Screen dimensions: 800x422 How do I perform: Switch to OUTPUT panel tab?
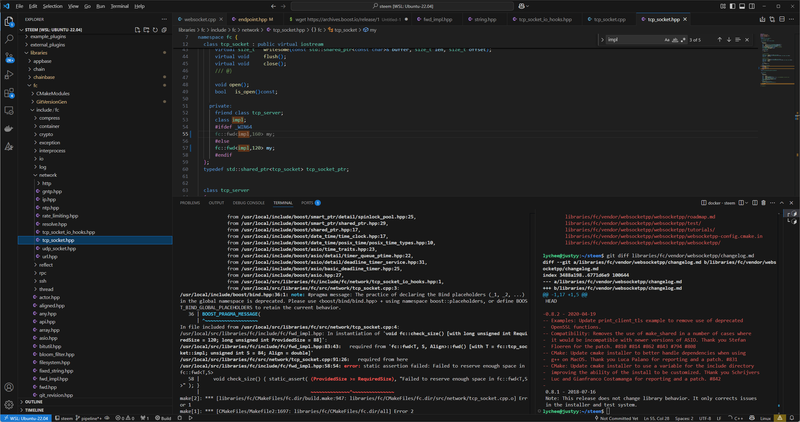pyautogui.click(x=216, y=203)
